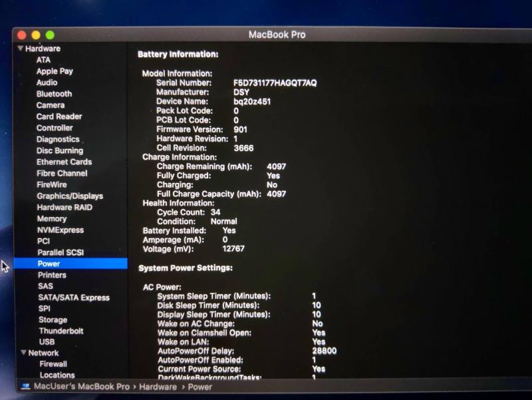Collapse the Network disclosure triangle
Viewport: 532px width, 400px height.
(x=23, y=353)
